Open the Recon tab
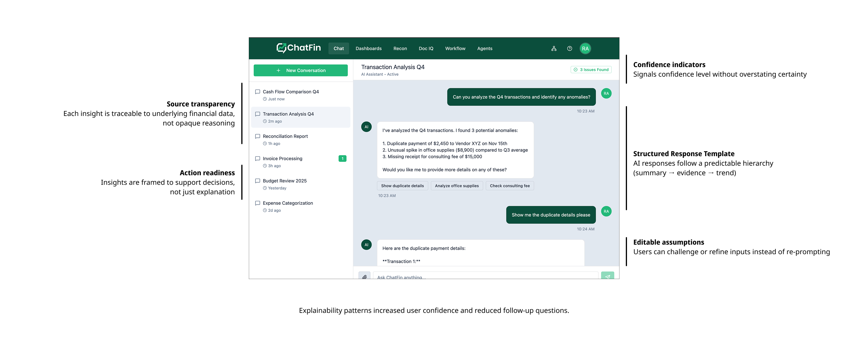The height and width of the screenshot is (347, 868). (x=400, y=49)
